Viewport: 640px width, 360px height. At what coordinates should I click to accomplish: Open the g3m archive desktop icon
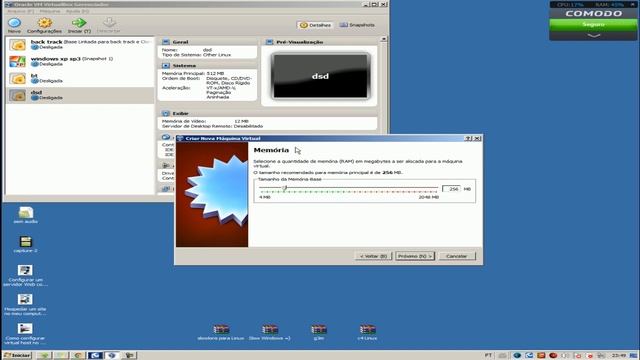tap(319, 329)
